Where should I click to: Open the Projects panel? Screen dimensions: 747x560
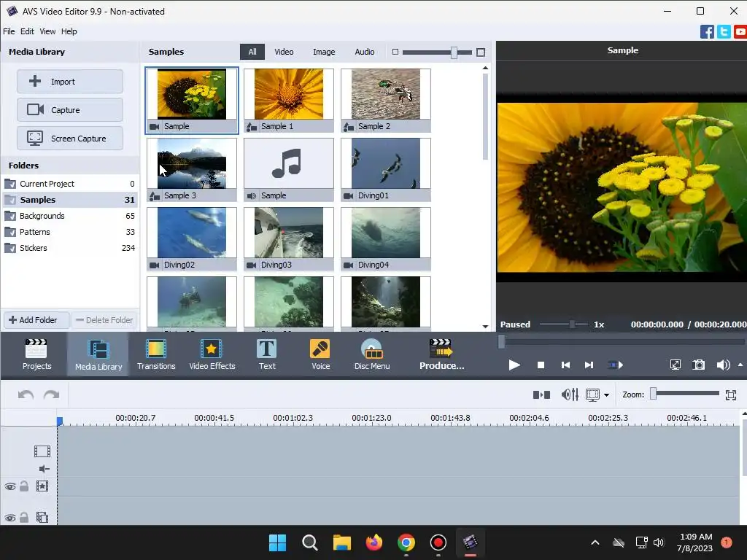[36, 354]
